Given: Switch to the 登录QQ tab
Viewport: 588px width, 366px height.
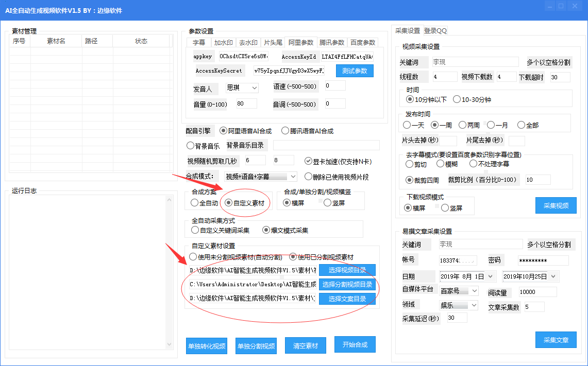Looking at the screenshot, I should tap(435, 31).
